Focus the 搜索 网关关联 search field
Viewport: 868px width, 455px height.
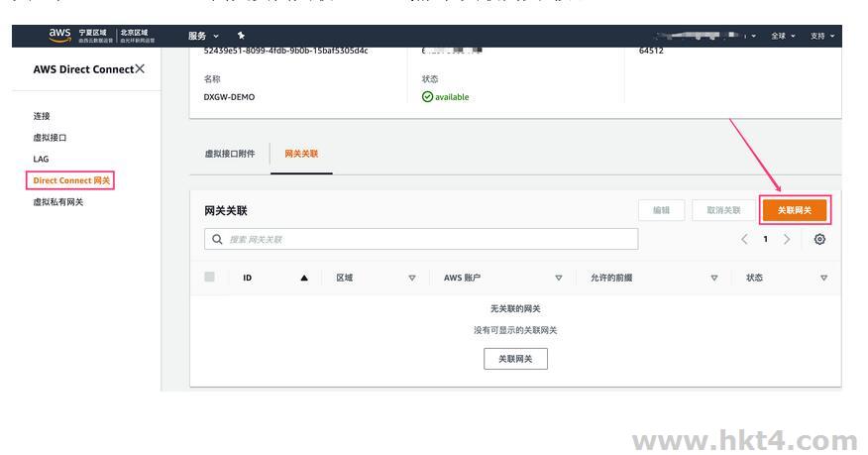coord(421,239)
